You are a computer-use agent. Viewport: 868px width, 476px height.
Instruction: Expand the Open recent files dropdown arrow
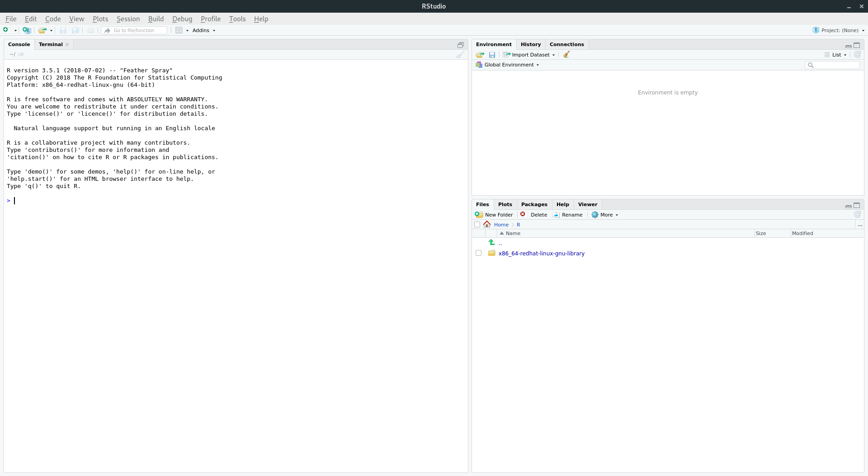[51, 31]
